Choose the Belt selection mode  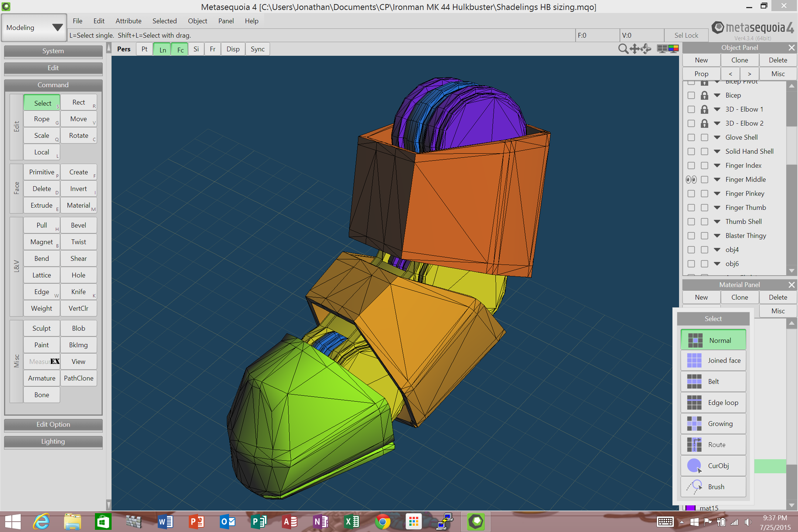(x=713, y=382)
